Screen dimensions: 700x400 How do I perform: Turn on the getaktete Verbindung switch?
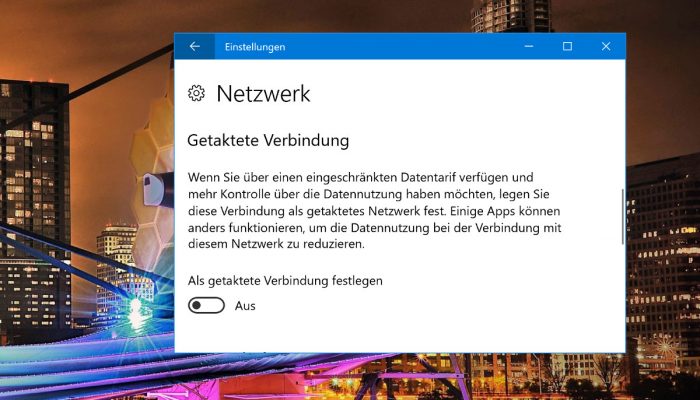(206, 306)
